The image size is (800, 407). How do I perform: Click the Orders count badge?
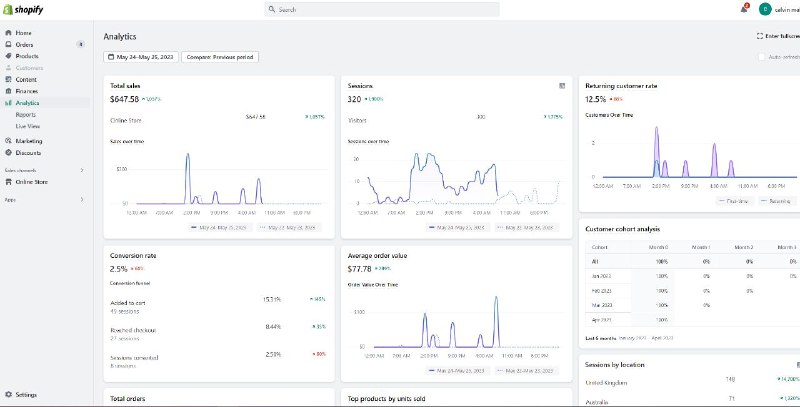81,44
